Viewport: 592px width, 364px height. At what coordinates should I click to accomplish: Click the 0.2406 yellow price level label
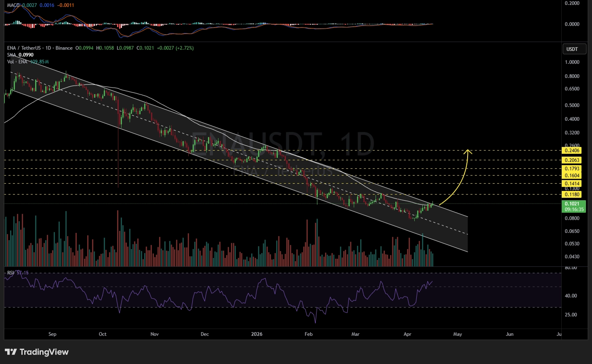572,151
